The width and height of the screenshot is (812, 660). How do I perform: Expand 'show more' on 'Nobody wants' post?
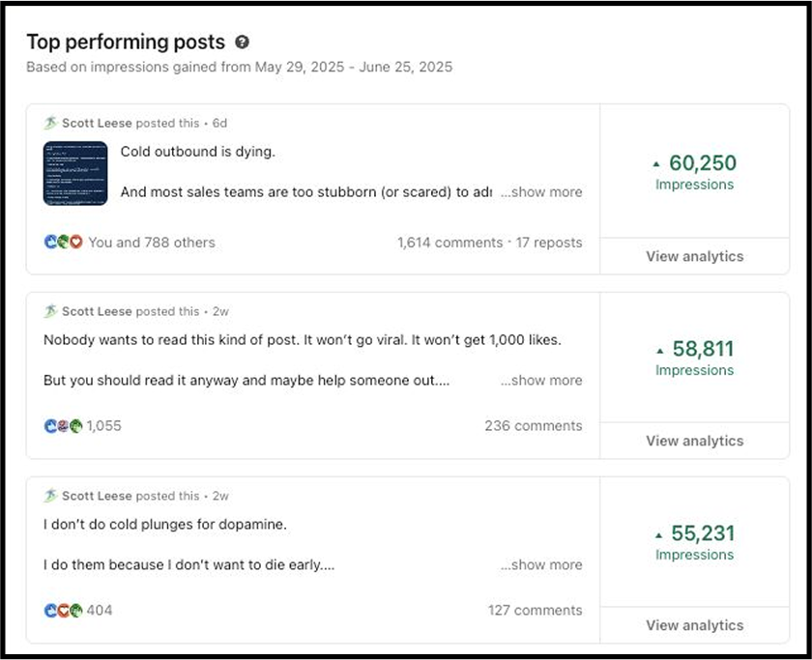click(541, 380)
